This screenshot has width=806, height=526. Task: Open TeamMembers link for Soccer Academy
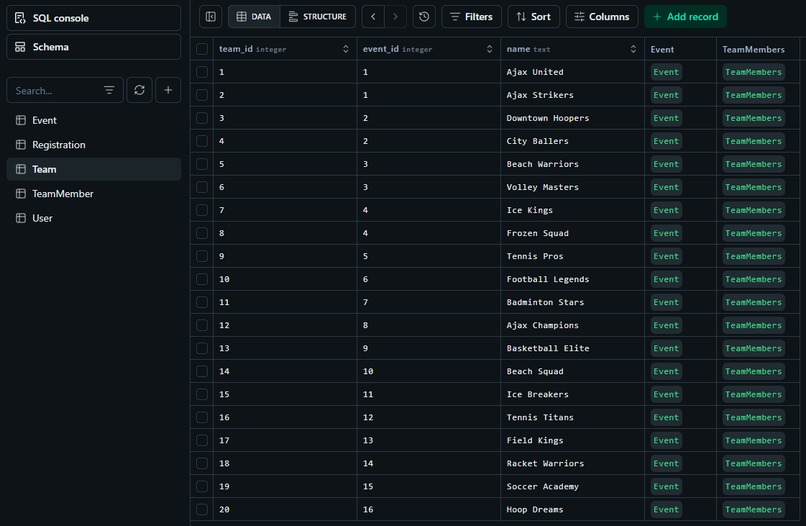click(x=753, y=486)
